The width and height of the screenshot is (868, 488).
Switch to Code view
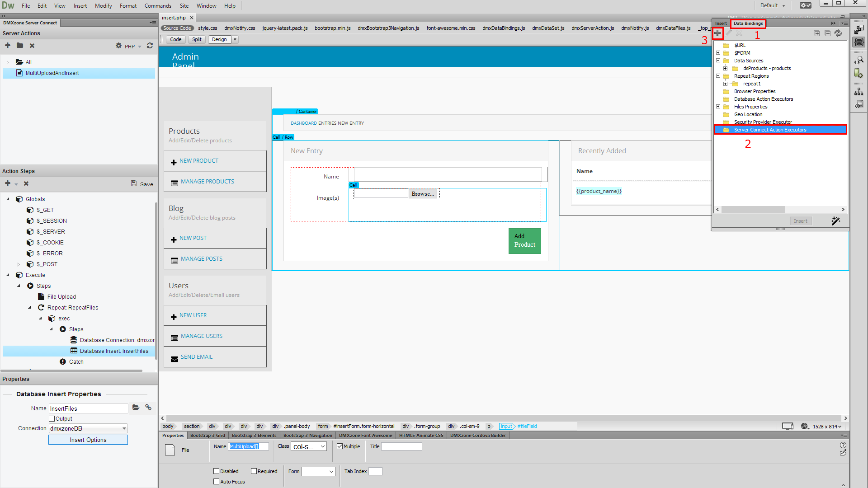(175, 39)
